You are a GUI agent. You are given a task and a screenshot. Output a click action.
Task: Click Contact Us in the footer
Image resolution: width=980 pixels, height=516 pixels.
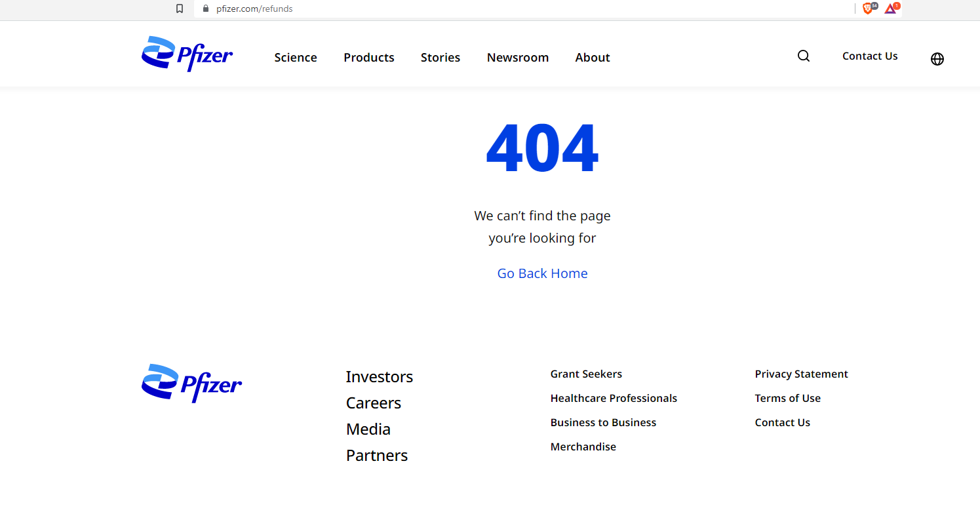pyautogui.click(x=782, y=423)
